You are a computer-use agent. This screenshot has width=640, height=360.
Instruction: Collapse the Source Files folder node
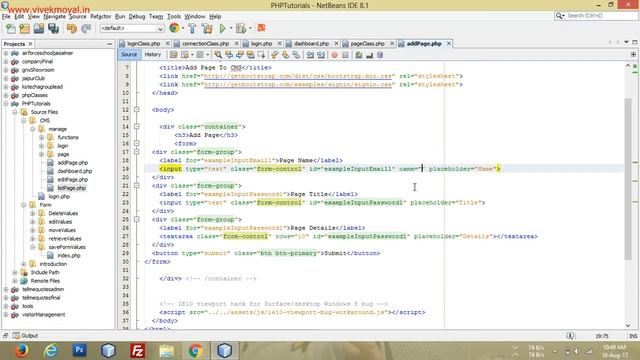[x=15, y=112]
